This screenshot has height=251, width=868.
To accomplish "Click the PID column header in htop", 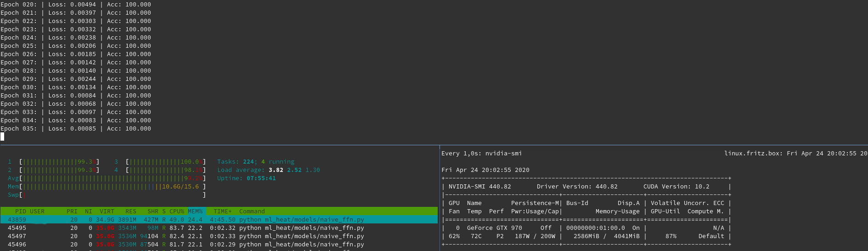I will point(20,211).
